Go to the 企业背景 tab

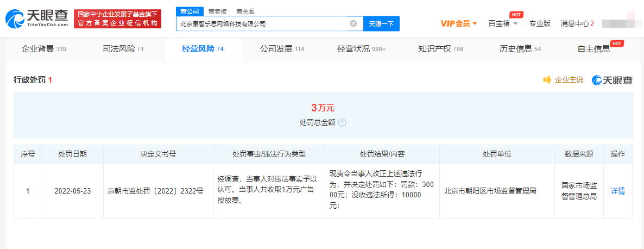(x=43, y=49)
